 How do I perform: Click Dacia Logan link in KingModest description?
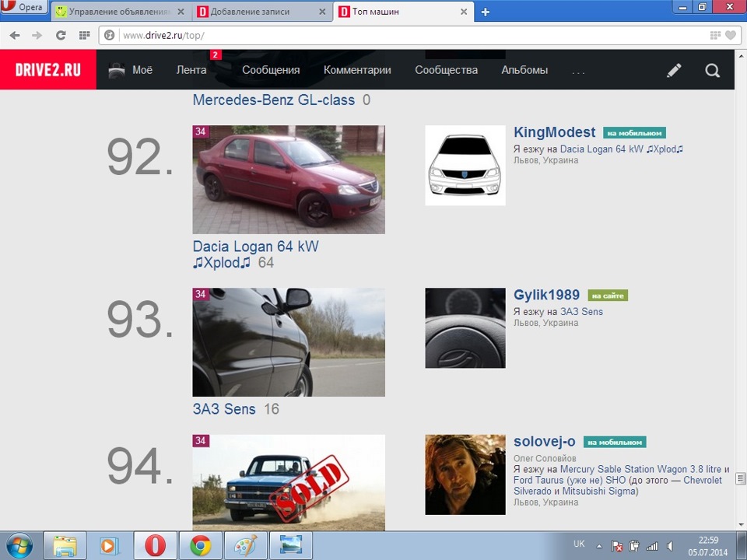622,149
